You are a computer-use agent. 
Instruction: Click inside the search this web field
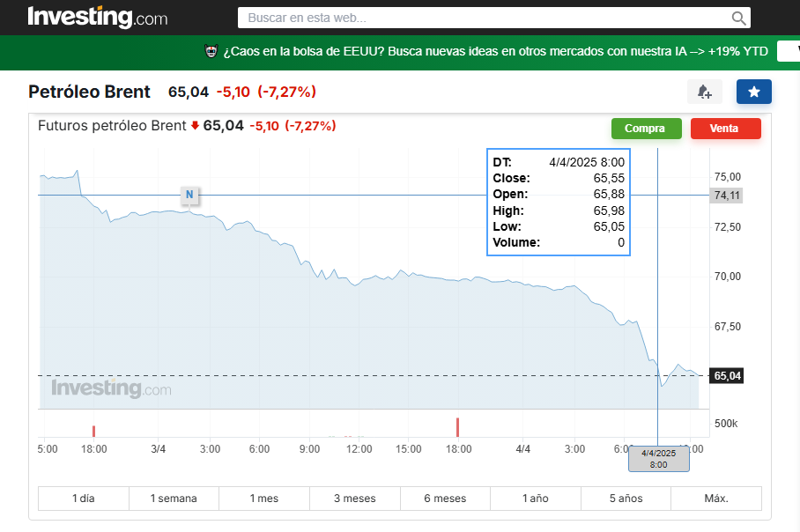click(485, 18)
